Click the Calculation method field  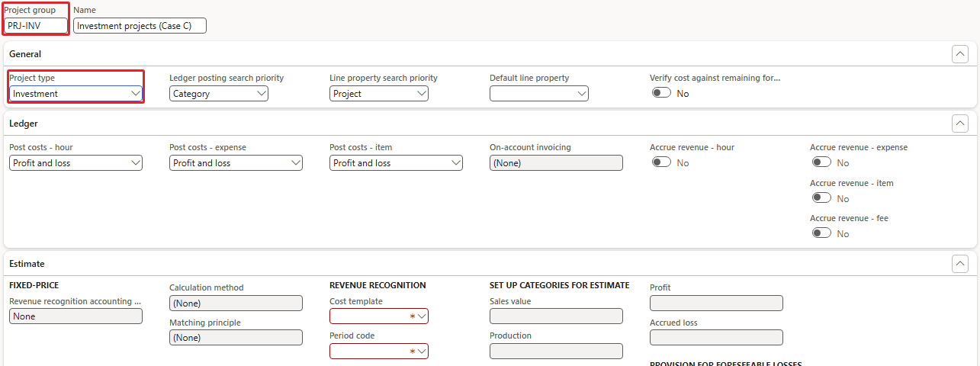point(236,303)
